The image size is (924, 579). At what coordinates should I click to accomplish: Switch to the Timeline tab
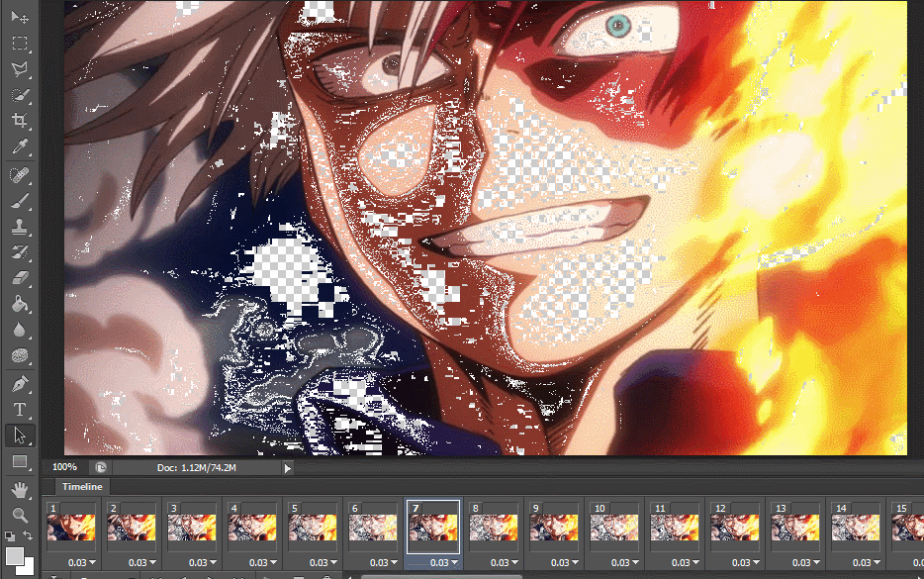(x=82, y=486)
